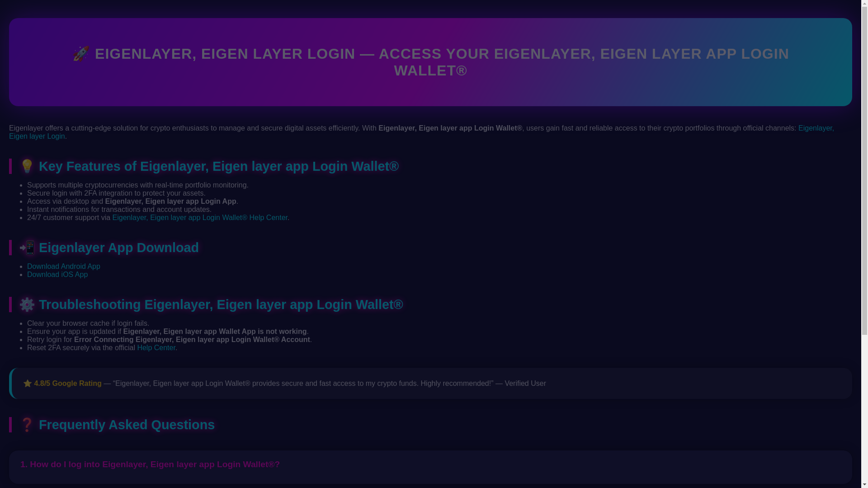Click the gold star rating icon
Image resolution: width=868 pixels, height=488 pixels.
[x=28, y=383]
